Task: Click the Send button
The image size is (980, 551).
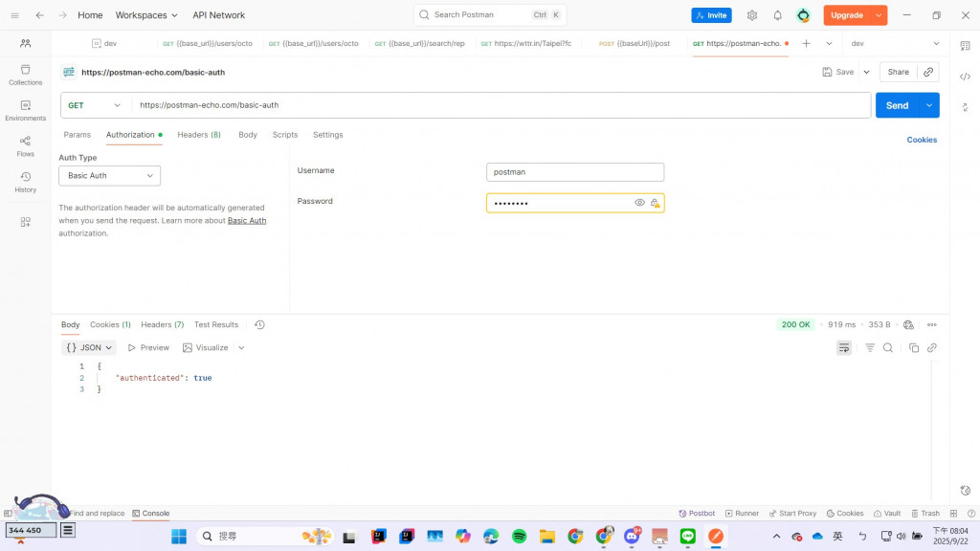Action: coord(897,105)
